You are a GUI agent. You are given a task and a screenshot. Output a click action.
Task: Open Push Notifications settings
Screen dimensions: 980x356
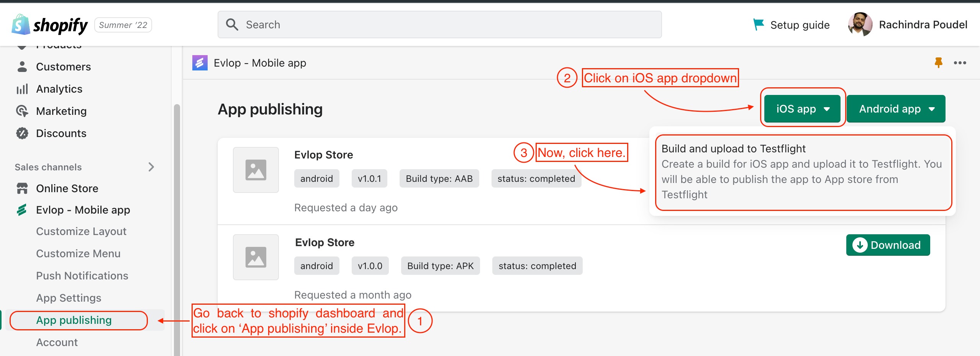(82, 276)
